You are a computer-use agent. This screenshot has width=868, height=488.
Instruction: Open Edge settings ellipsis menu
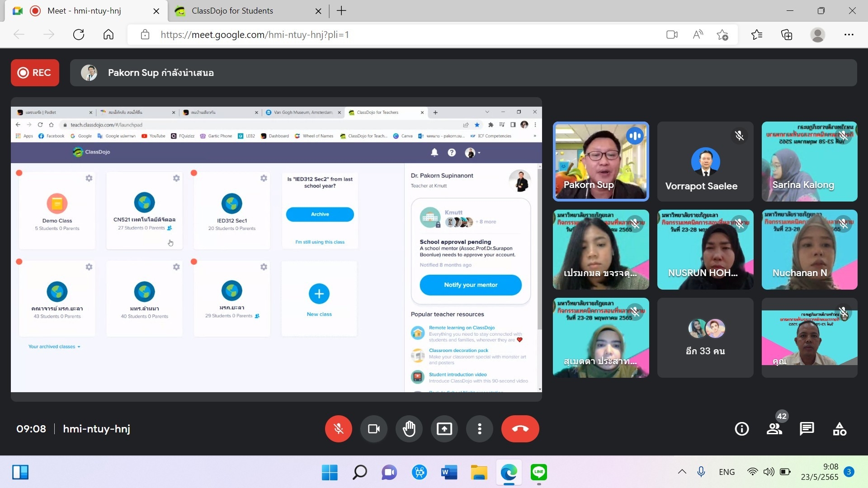coord(849,35)
